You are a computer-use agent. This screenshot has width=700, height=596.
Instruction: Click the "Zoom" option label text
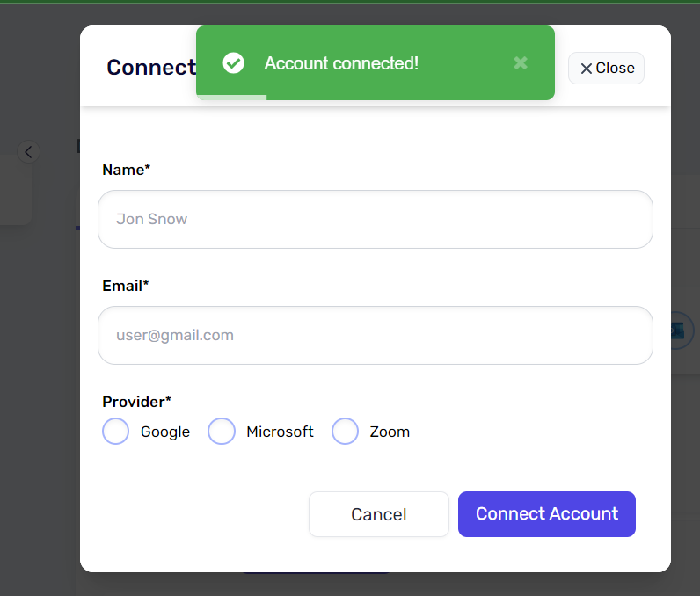tap(390, 432)
